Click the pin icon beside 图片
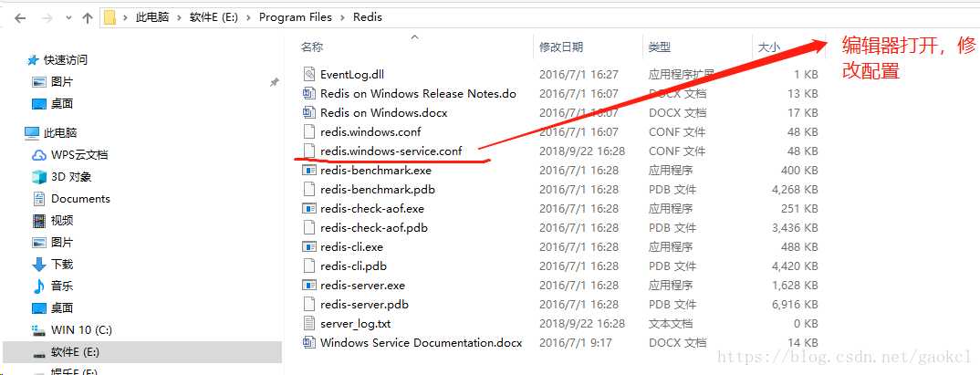The height and width of the screenshot is (375, 980). point(274,82)
